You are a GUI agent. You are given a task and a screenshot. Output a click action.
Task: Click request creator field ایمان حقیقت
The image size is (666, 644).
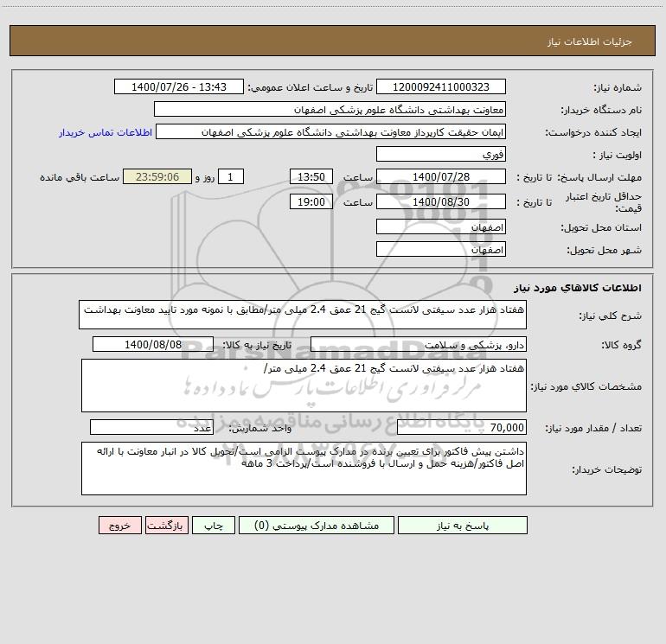click(x=330, y=131)
